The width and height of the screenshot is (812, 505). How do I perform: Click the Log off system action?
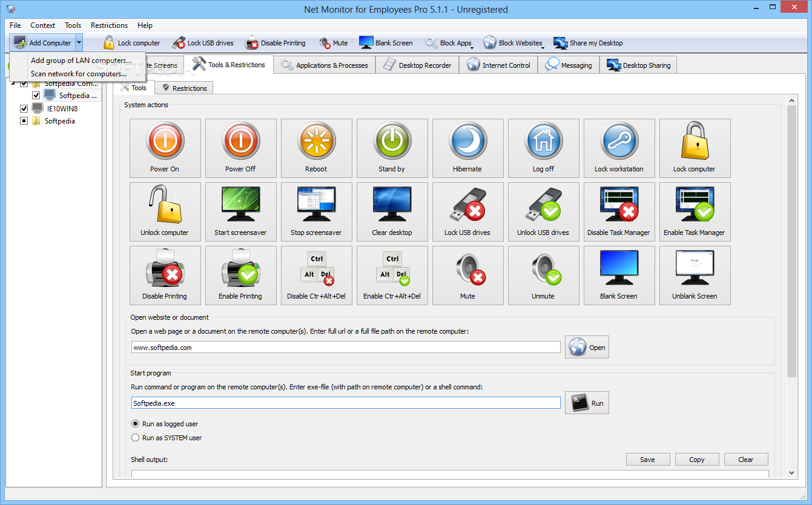(543, 148)
